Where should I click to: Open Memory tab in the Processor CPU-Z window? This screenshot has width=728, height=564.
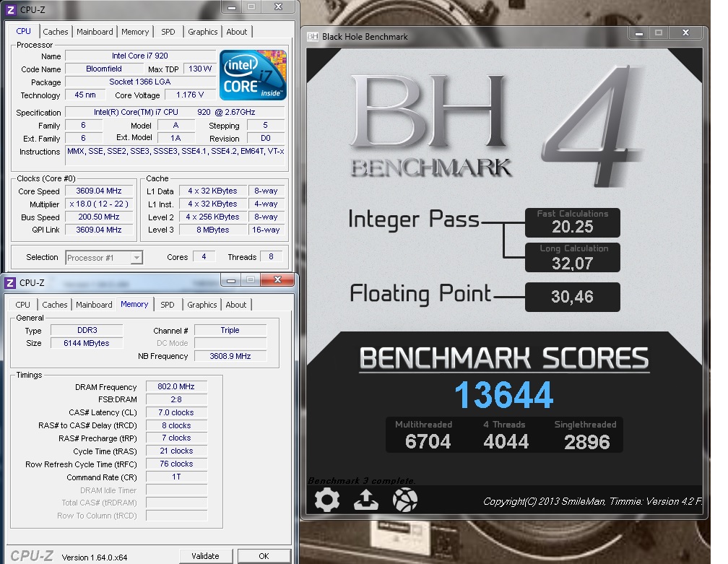pos(135,32)
